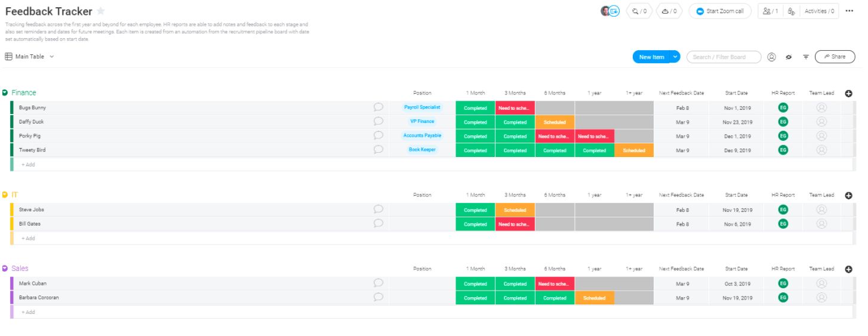The width and height of the screenshot is (868, 336).
Task: Open the conversation bubble for Bugs Bunny
Action: coord(378,107)
